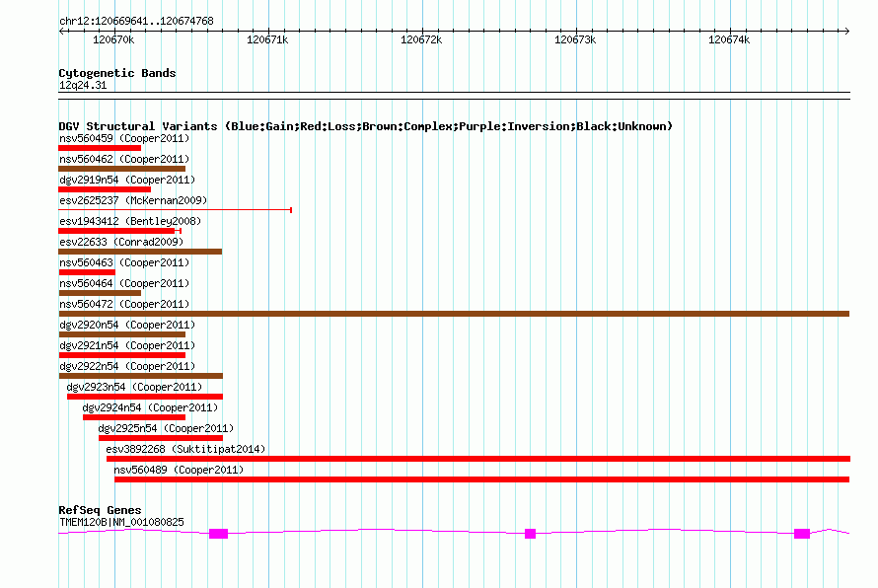Select the long brown bar of nsv560472

(454, 314)
